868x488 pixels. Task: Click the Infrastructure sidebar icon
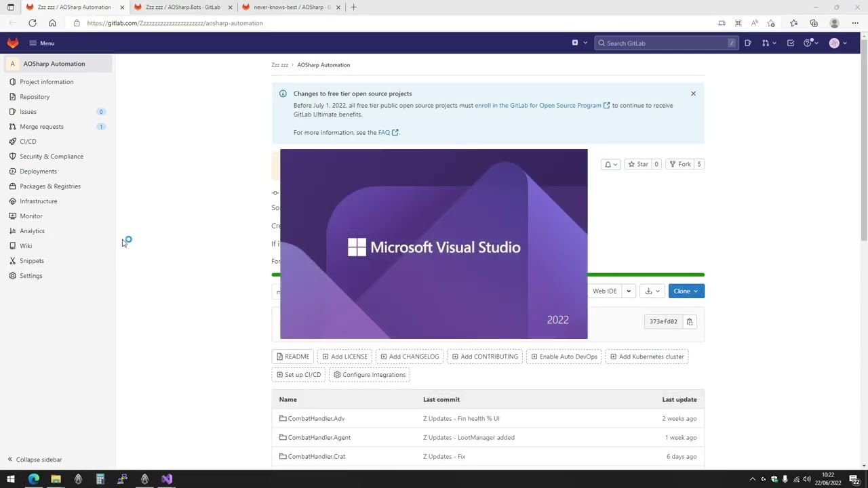13,201
